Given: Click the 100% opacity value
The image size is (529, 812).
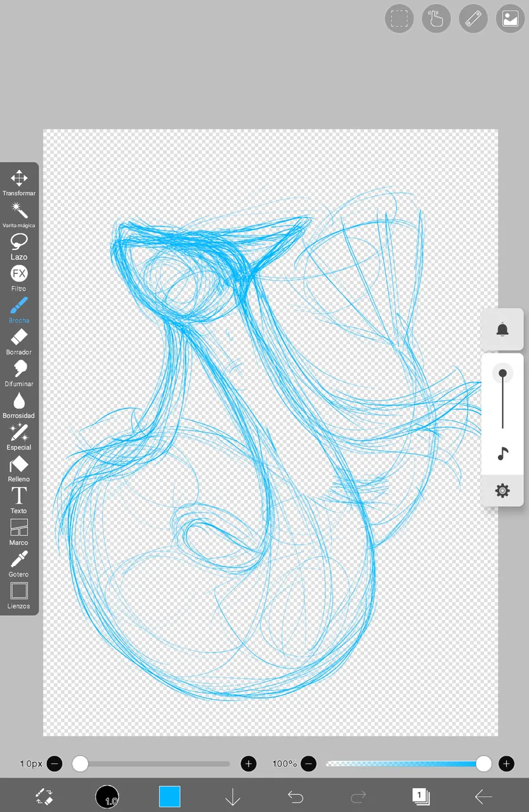Looking at the screenshot, I should [285, 764].
